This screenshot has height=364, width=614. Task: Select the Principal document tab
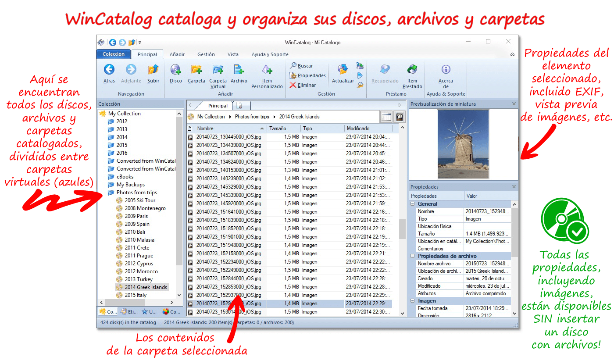pyautogui.click(x=218, y=106)
